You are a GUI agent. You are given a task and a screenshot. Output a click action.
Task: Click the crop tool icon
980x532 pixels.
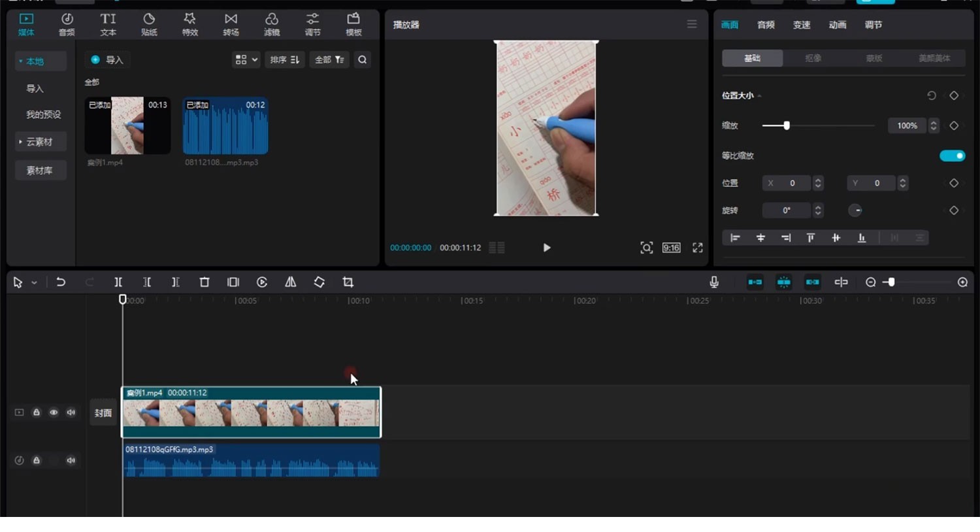348,282
